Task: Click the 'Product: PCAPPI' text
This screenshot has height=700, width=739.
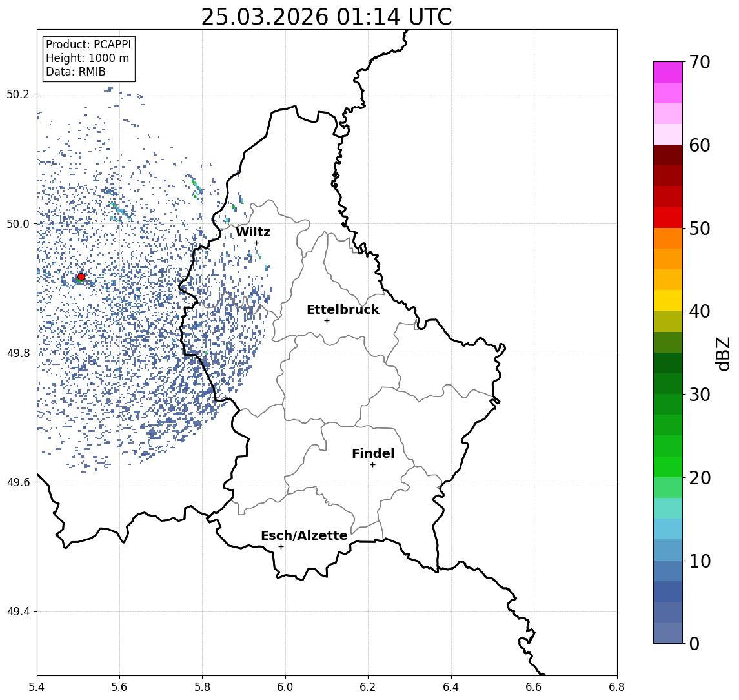Action: point(88,45)
